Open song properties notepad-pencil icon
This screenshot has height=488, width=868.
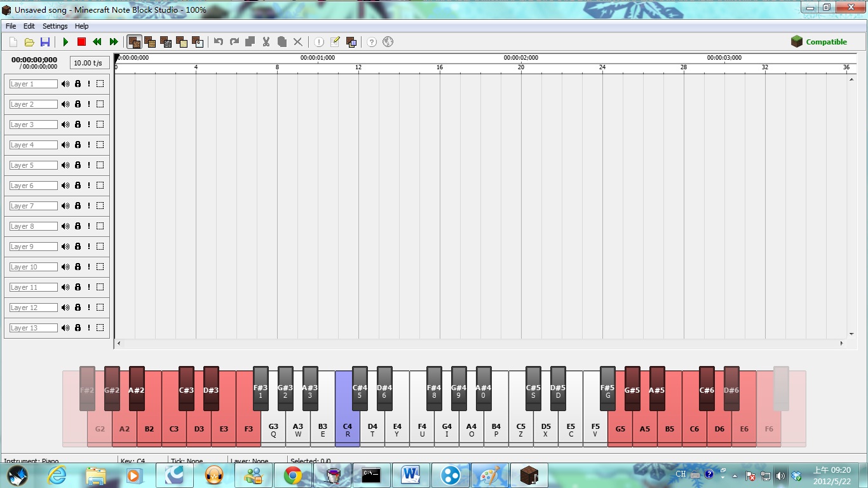point(335,42)
